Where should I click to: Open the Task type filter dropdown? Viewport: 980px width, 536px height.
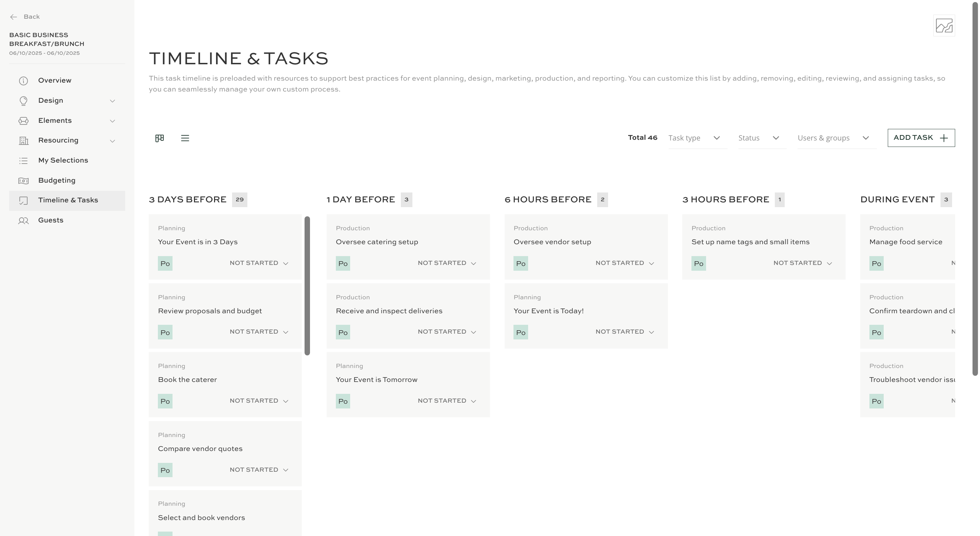tap(697, 138)
